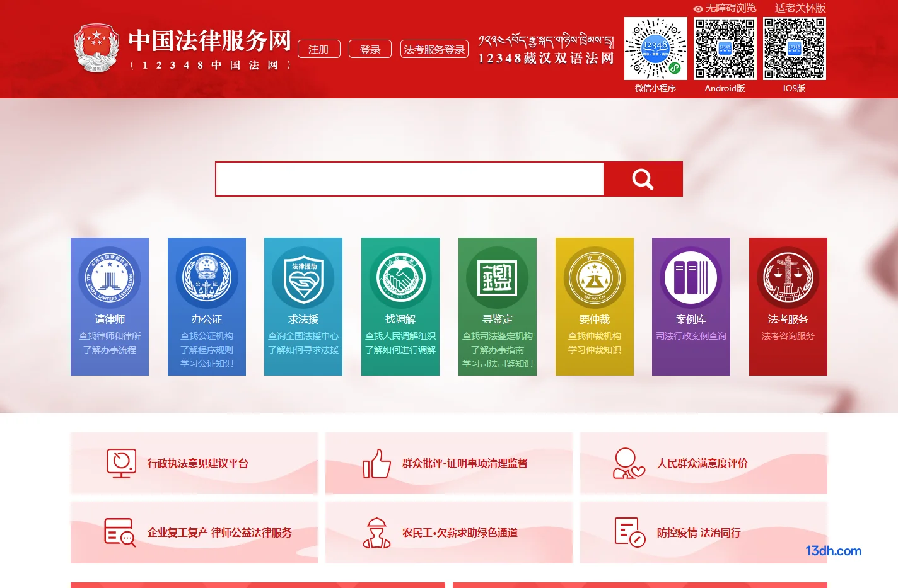Focus the main search input field
This screenshot has width=898, height=588.
tap(410, 179)
